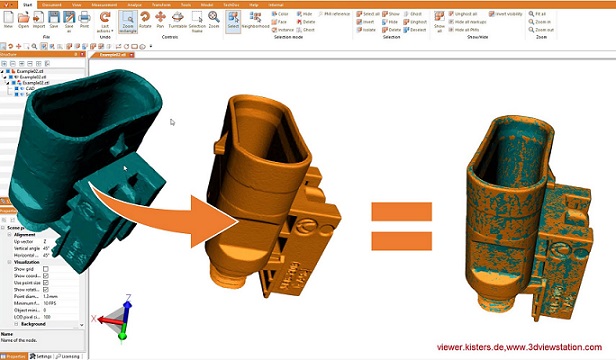Pick the Selection frame tool
Image resolution: width=616 pixels, height=360 pixels.
(x=197, y=22)
